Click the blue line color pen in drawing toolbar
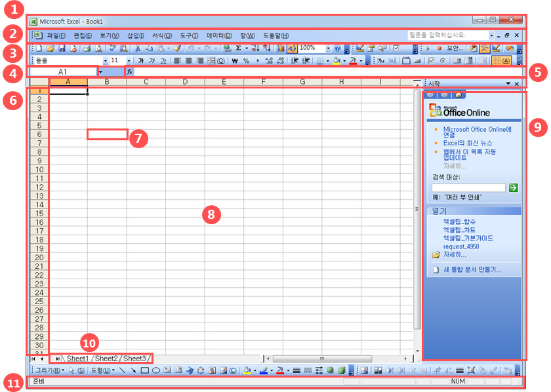551x392 pixels. [x=264, y=370]
